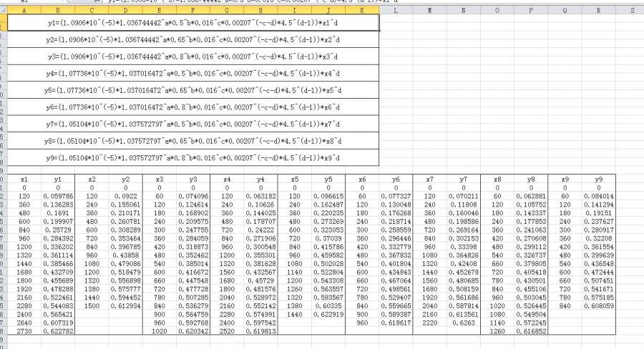Select the x4 table heading cell
644x349 pixels.
point(227,180)
